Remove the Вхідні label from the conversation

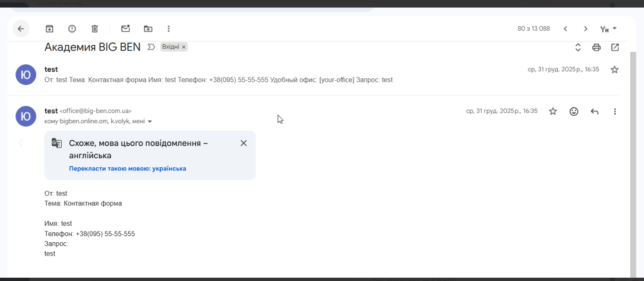pyautogui.click(x=184, y=47)
